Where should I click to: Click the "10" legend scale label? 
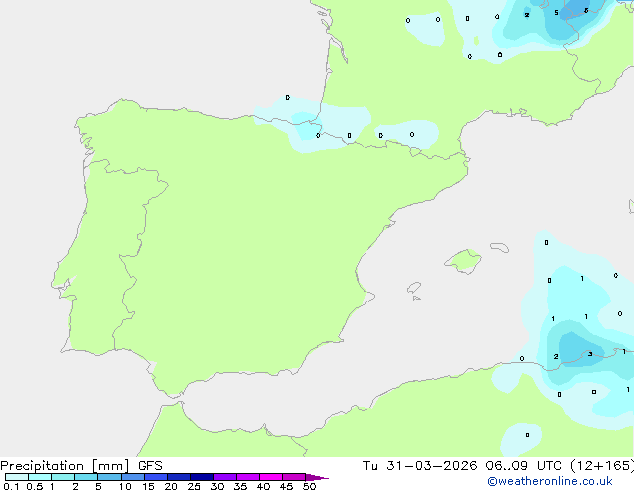tap(125, 486)
